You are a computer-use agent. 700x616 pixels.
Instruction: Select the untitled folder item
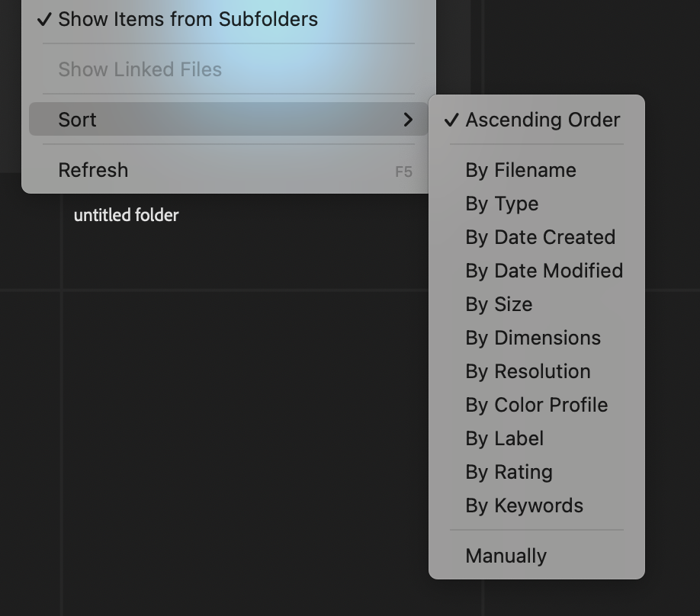(x=126, y=215)
